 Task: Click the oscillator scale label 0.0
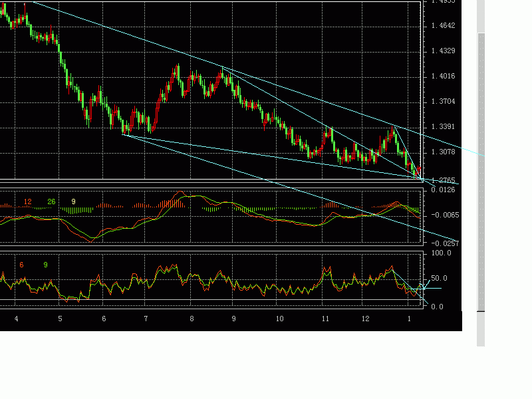coord(438,307)
